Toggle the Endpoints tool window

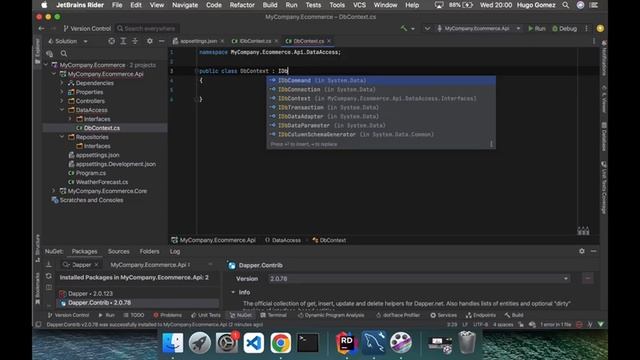[x=481, y=315]
